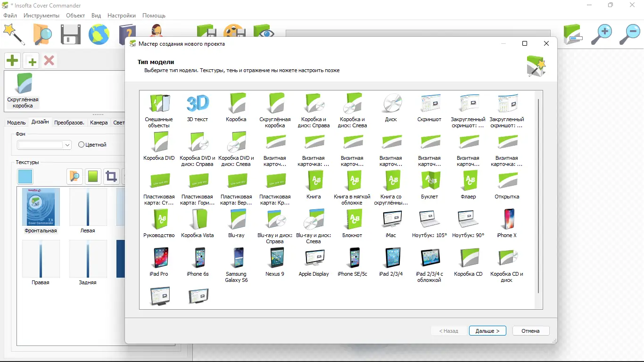Switch to the Преобразов. tab
The image size is (644, 362).
(69, 123)
